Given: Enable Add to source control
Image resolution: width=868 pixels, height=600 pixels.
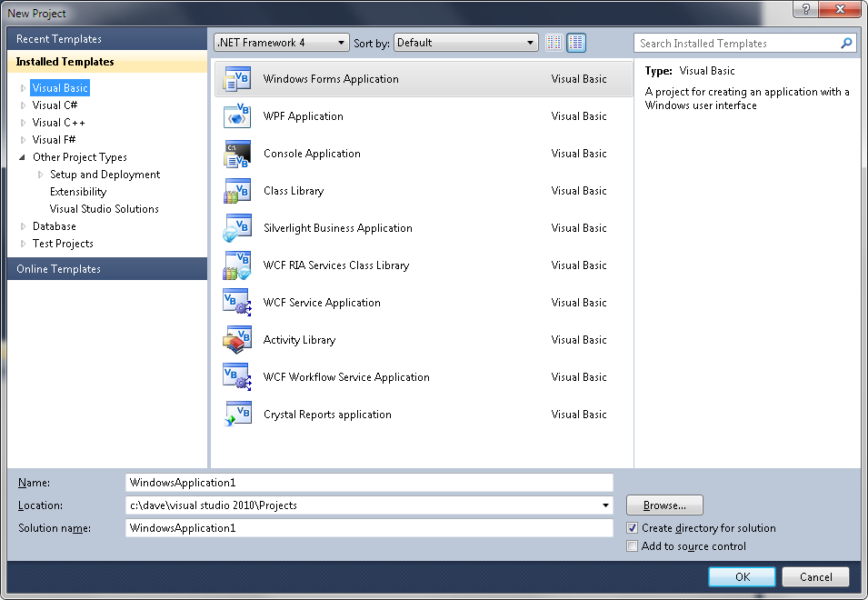Looking at the screenshot, I should tap(633, 546).
